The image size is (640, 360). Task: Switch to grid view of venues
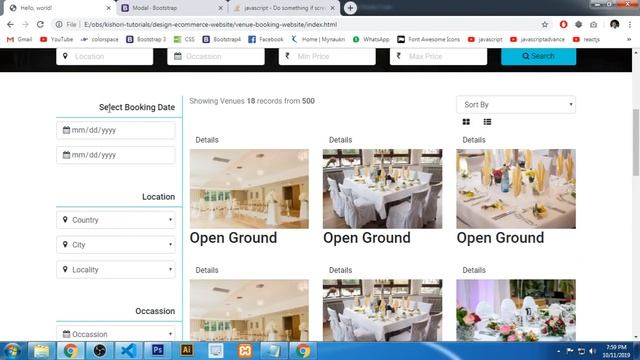[x=466, y=122]
